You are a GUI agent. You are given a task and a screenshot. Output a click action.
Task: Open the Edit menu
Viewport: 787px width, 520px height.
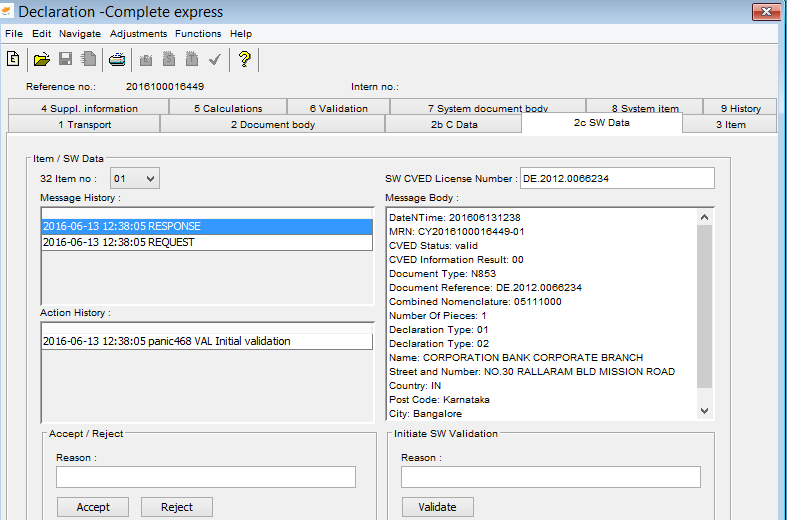[x=41, y=34]
